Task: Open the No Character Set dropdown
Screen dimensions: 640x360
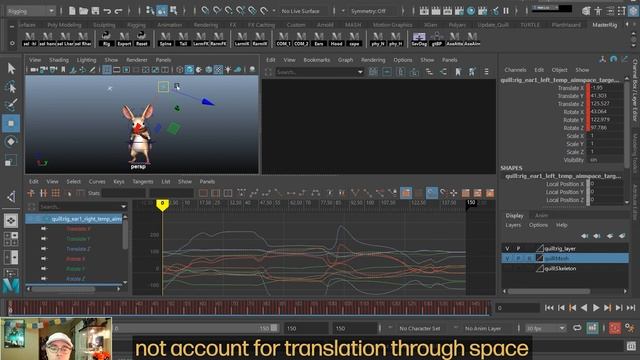Action: click(420, 328)
